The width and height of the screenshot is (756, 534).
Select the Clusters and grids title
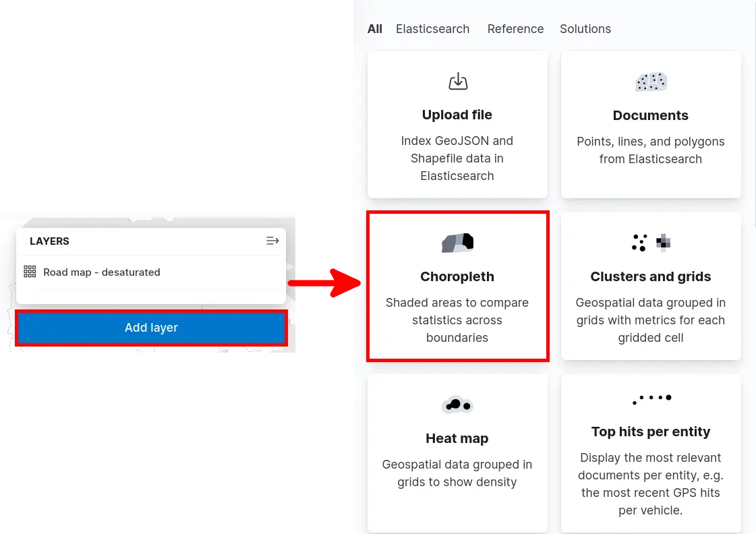(651, 276)
